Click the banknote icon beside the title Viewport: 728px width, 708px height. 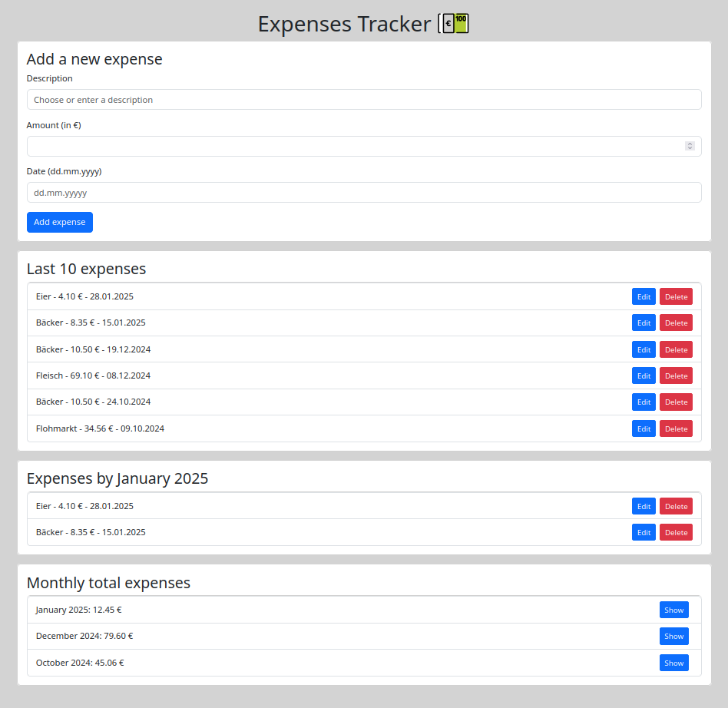(454, 24)
